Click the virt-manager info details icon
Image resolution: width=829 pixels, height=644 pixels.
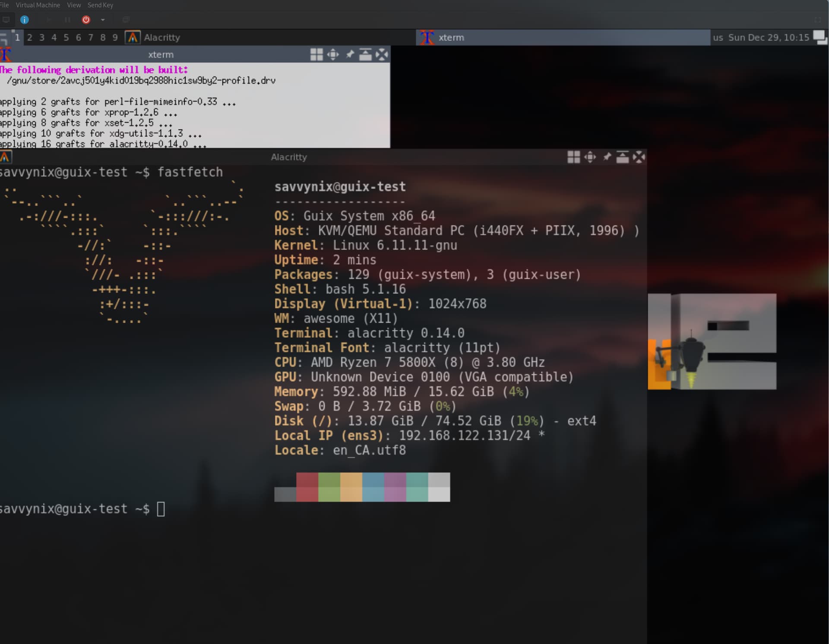pyautogui.click(x=25, y=19)
